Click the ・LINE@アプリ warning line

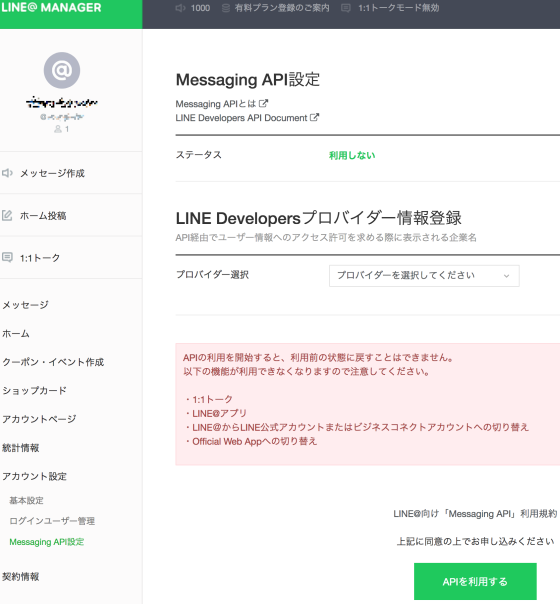point(215,413)
